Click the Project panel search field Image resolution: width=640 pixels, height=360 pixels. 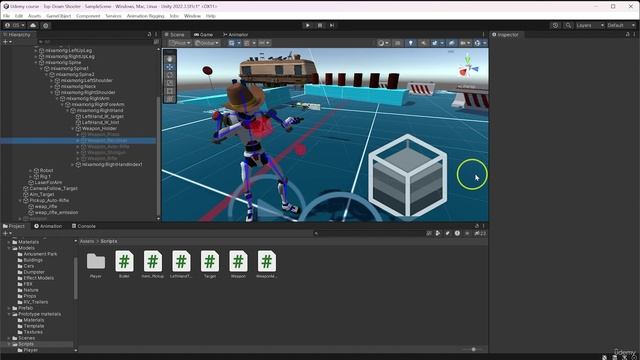point(369,233)
